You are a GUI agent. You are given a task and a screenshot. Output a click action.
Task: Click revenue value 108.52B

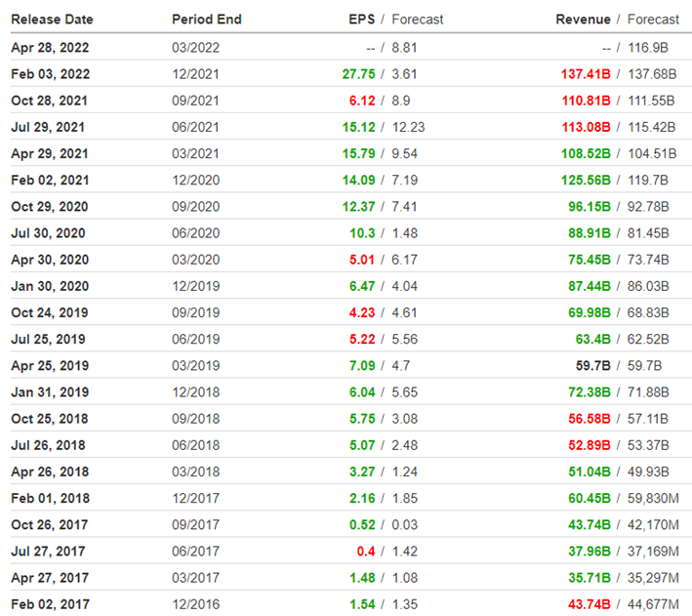click(x=586, y=153)
